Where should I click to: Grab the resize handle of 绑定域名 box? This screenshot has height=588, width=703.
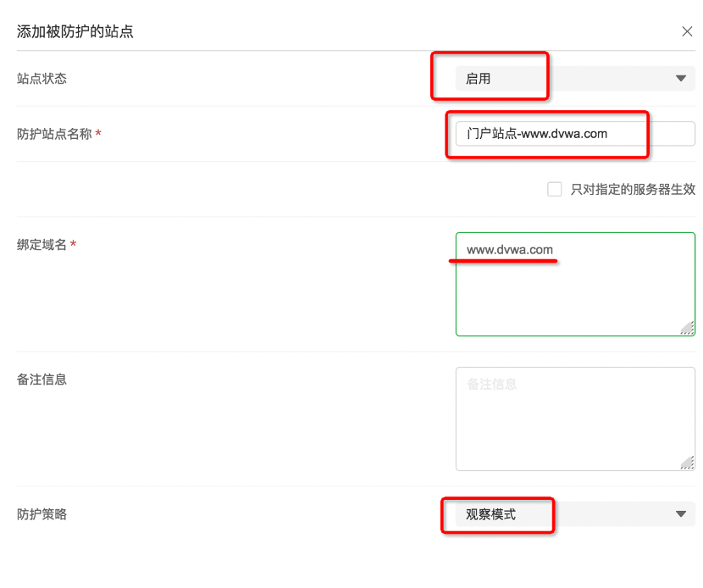(687, 328)
